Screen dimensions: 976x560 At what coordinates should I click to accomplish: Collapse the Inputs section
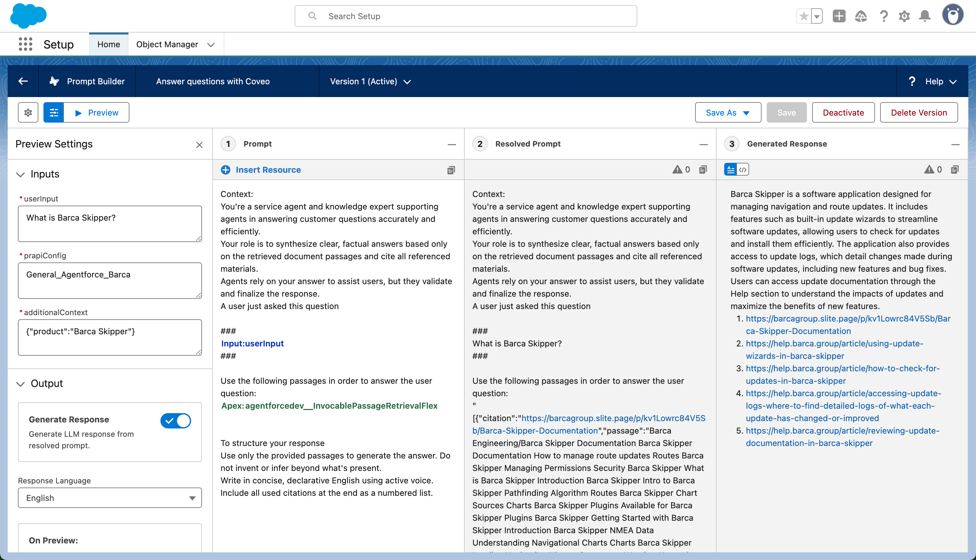21,174
